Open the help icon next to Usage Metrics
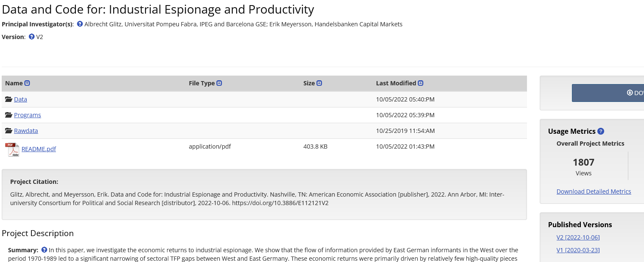The image size is (644, 262). [601, 131]
